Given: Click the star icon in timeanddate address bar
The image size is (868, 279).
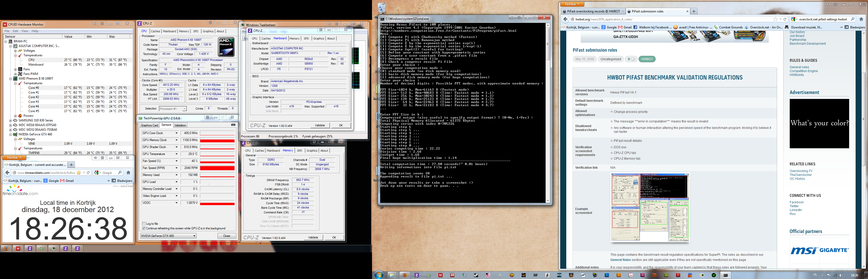Looking at the screenshot, I should (79, 173).
